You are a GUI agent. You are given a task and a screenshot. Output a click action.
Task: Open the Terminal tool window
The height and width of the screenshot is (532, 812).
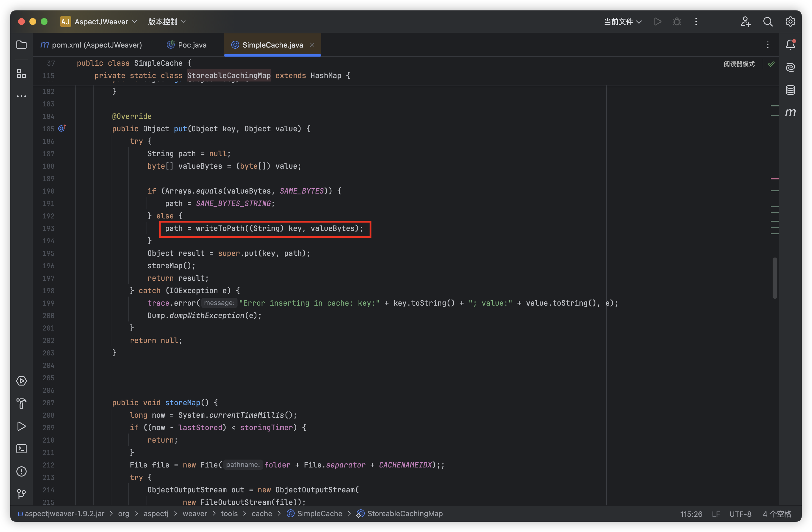[21, 449]
